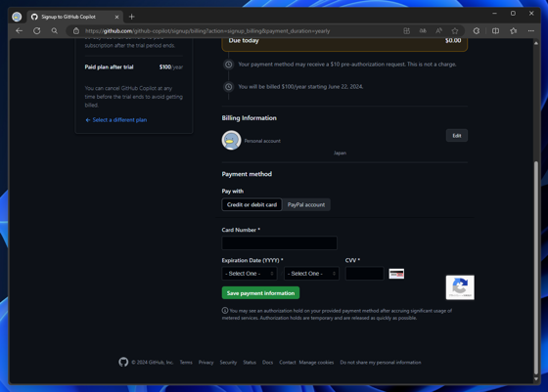Click Save payment information button
The image size is (548, 392).
(260, 293)
